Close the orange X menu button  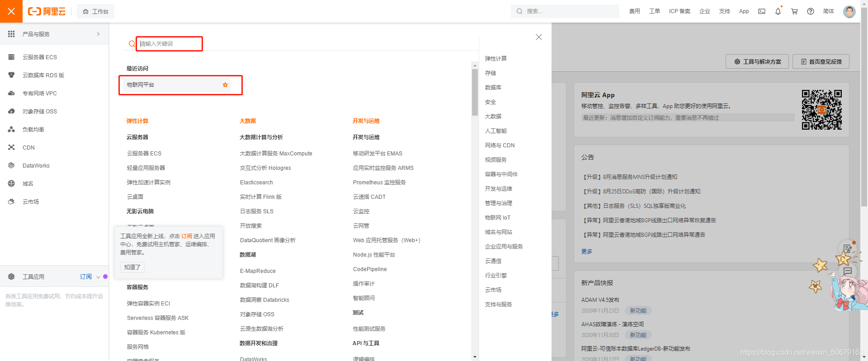coord(11,11)
